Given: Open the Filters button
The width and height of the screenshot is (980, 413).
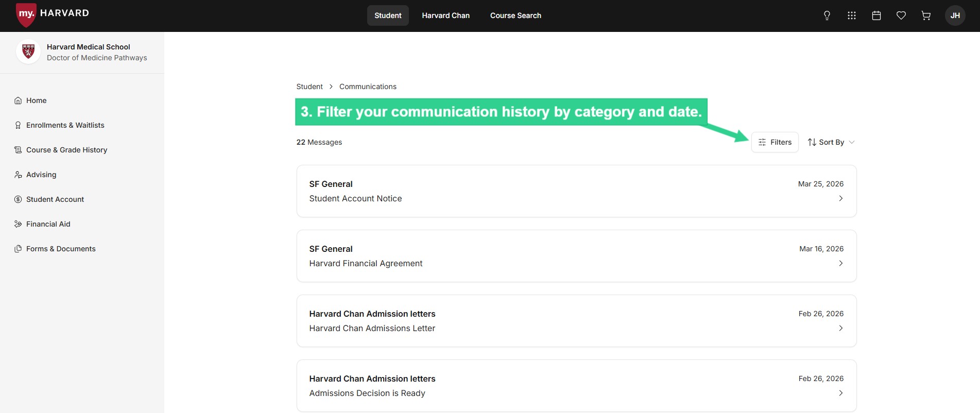Looking at the screenshot, I should [x=775, y=142].
